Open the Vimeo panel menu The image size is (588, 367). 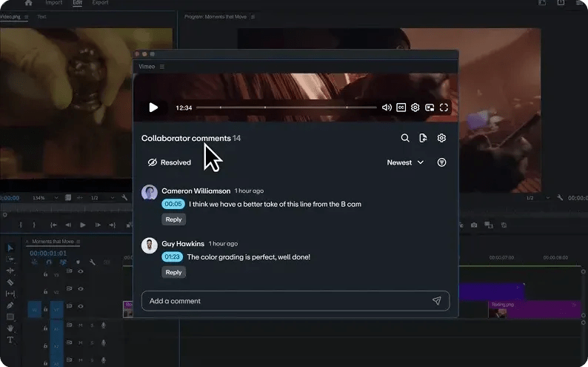click(x=162, y=67)
